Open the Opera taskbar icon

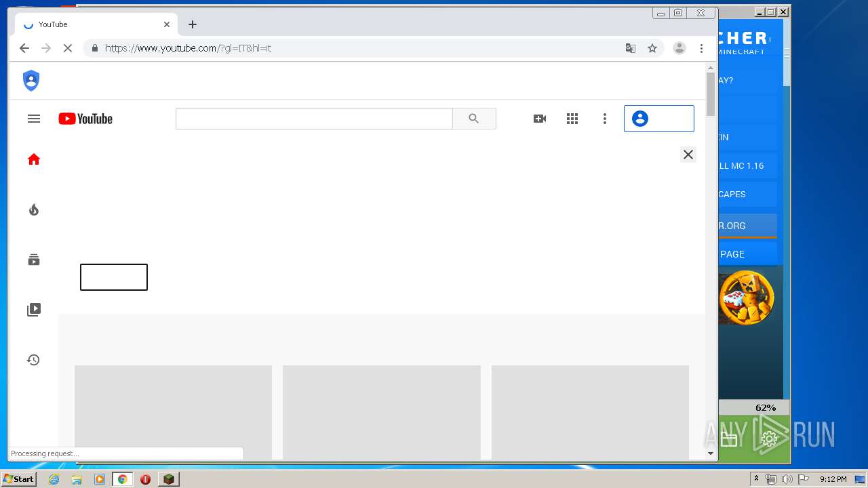pyautogui.click(x=145, y=479)
